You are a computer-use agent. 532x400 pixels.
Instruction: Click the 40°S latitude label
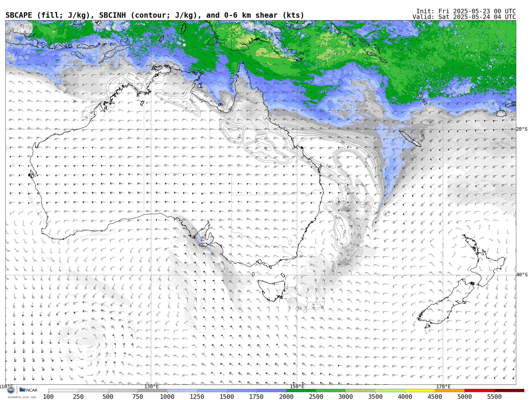pyautogui.click(x=522, y=275)
